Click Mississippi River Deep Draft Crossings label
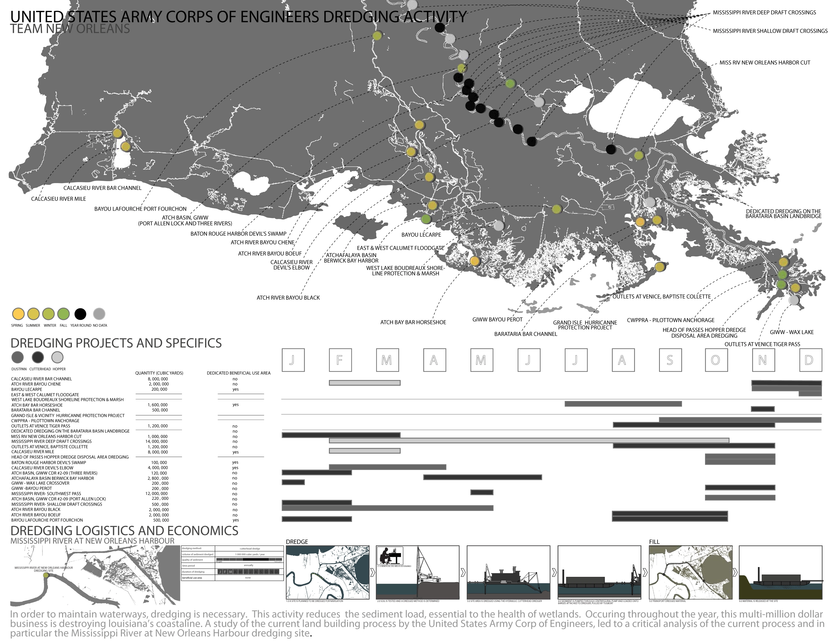 click(x=764, y=13)
